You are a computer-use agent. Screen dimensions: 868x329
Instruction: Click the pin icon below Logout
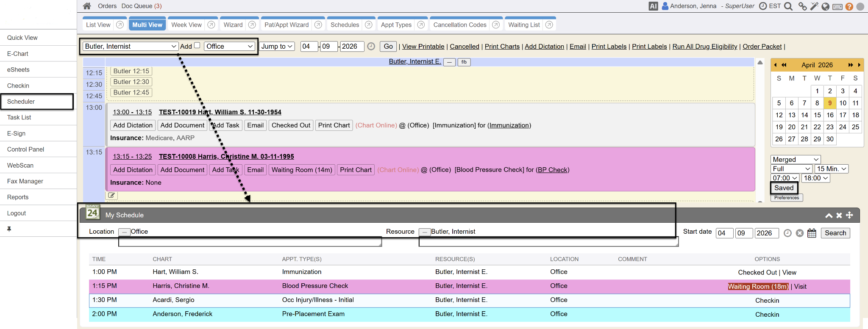click(x=9, y=229)
